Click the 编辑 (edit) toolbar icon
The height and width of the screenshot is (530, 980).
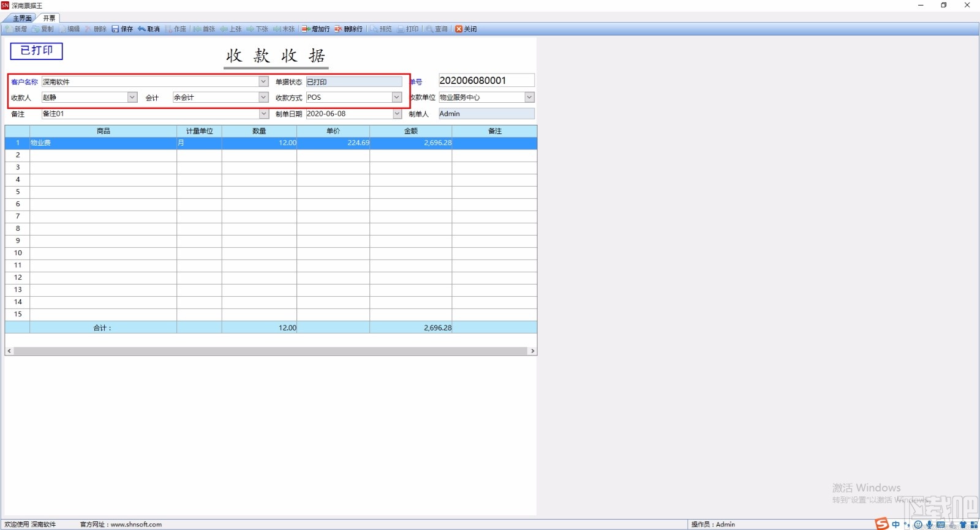click(x=69, y=29)
